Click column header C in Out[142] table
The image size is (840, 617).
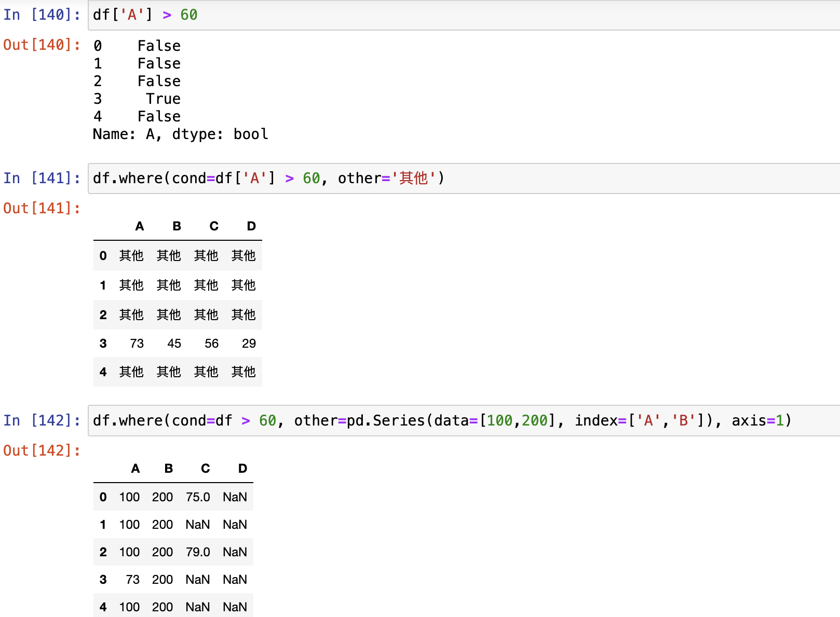(206, 469)
